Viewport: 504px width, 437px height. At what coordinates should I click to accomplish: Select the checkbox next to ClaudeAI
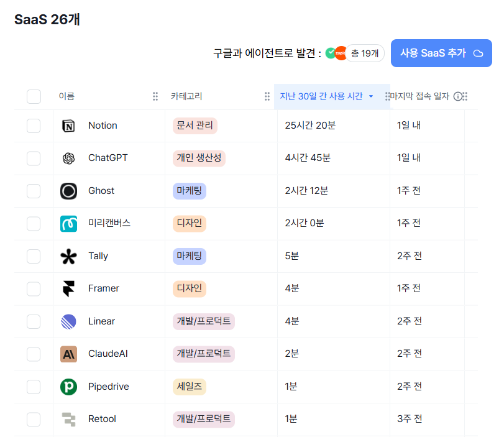point(34,354)
